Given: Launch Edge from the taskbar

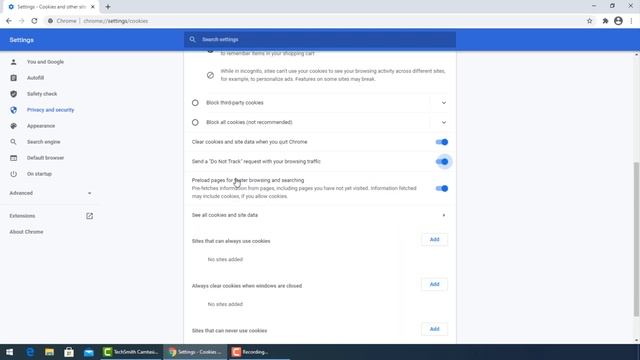Looking at the screenshot, I should coord(30,352).
